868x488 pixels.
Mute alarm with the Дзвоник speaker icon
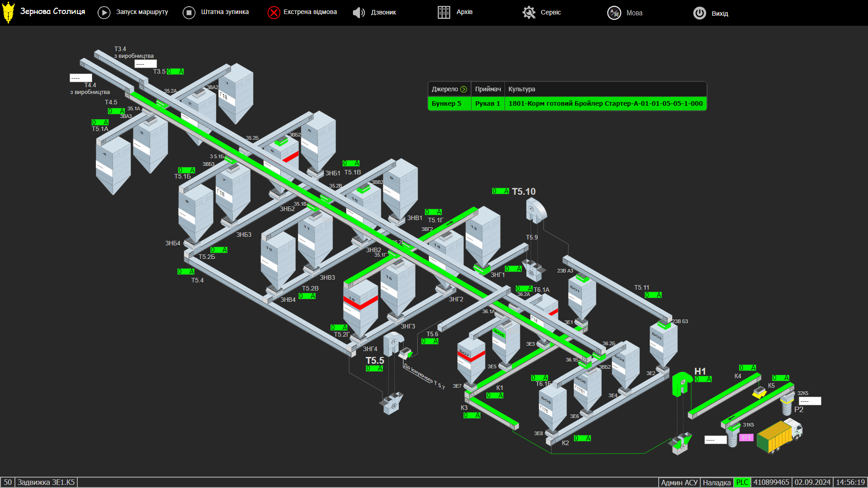tap(359, 13)
